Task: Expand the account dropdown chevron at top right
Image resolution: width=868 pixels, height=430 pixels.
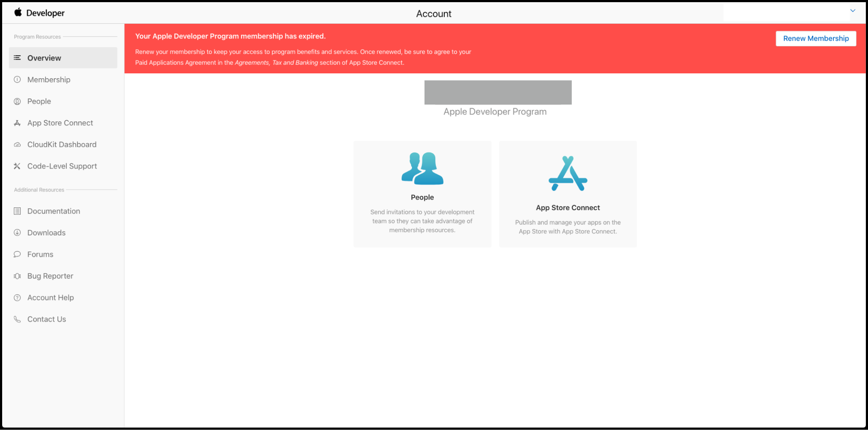Action: click(853, 11)
